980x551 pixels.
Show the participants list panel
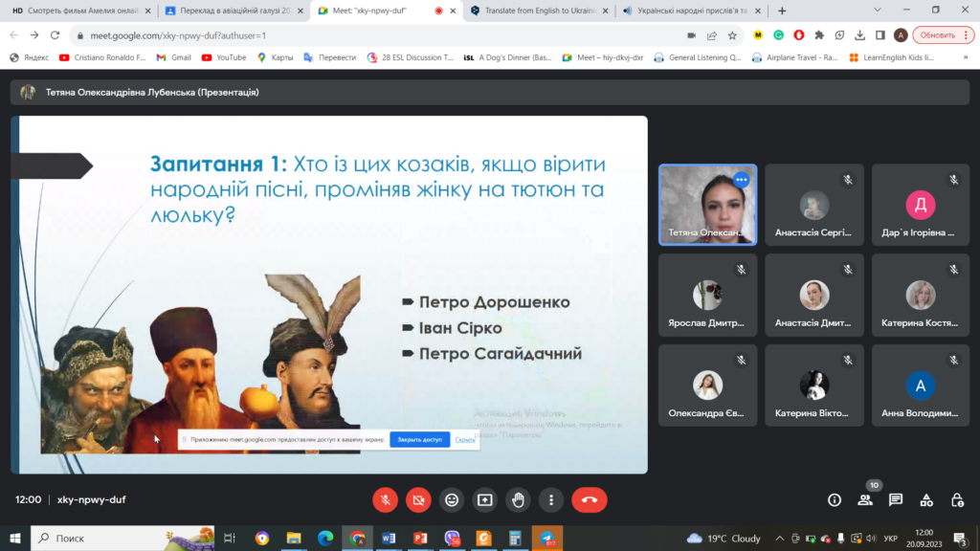tap(865, 499)
